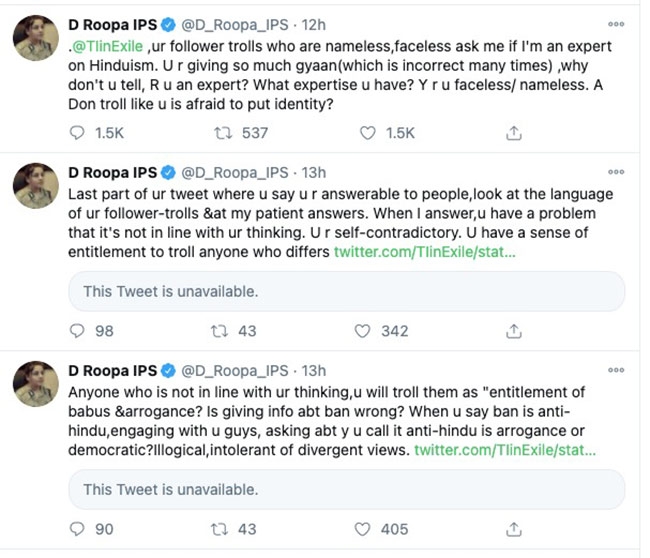Reply to the 12h tweet about Hinduism
The image size is (650, 558).
click(79, 133)
